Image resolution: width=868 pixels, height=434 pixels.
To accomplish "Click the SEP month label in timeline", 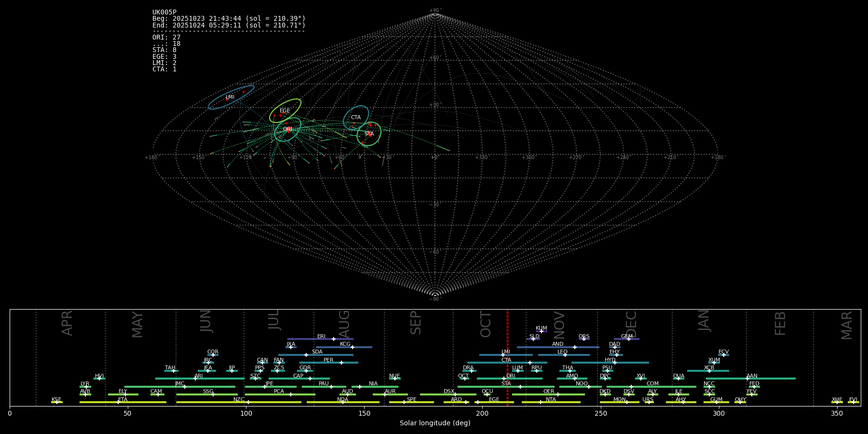I will coord(415,323).
